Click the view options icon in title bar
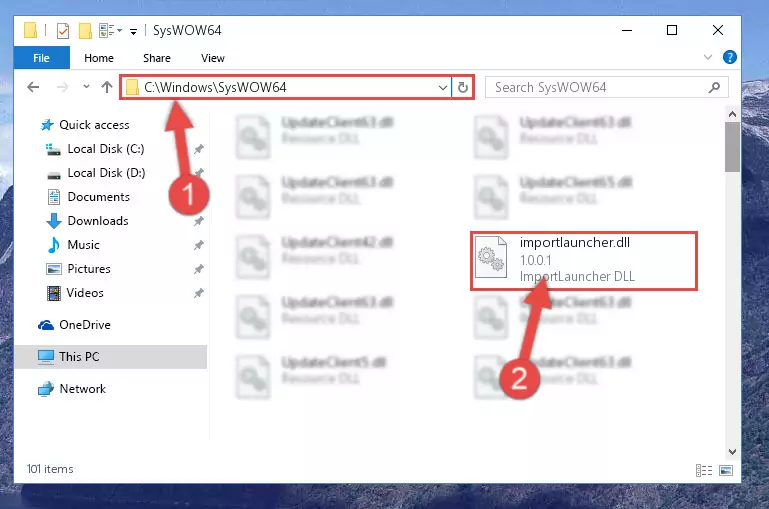The width and height of the screenshot is (769, 509). (107, 30)
